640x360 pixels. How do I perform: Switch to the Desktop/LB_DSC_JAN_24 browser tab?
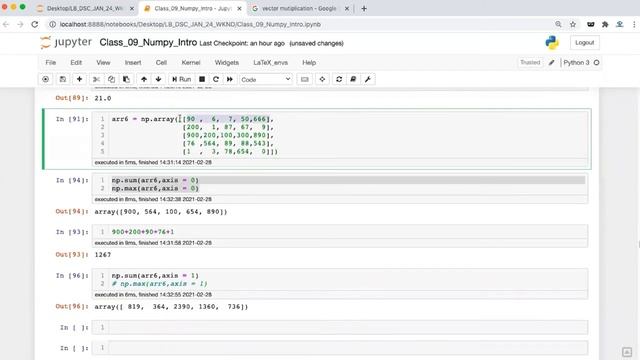84,8
